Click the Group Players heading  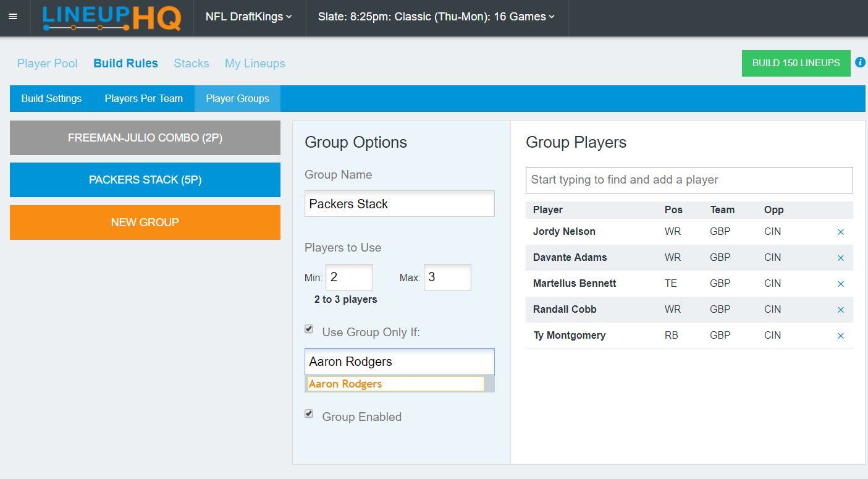(x=576, y=142)
